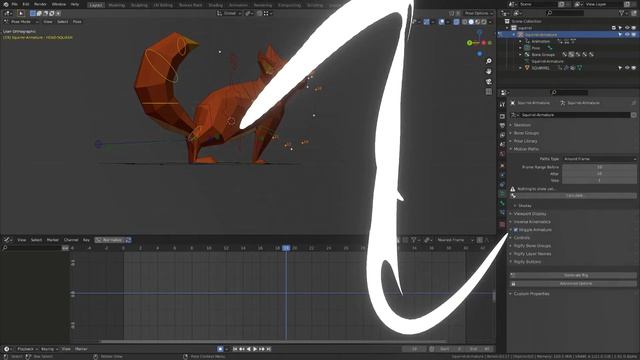The height and width of the screenshot is (360, 640).
Task: Disable rendering camera for squirrel collection
Action: (634, 28)
